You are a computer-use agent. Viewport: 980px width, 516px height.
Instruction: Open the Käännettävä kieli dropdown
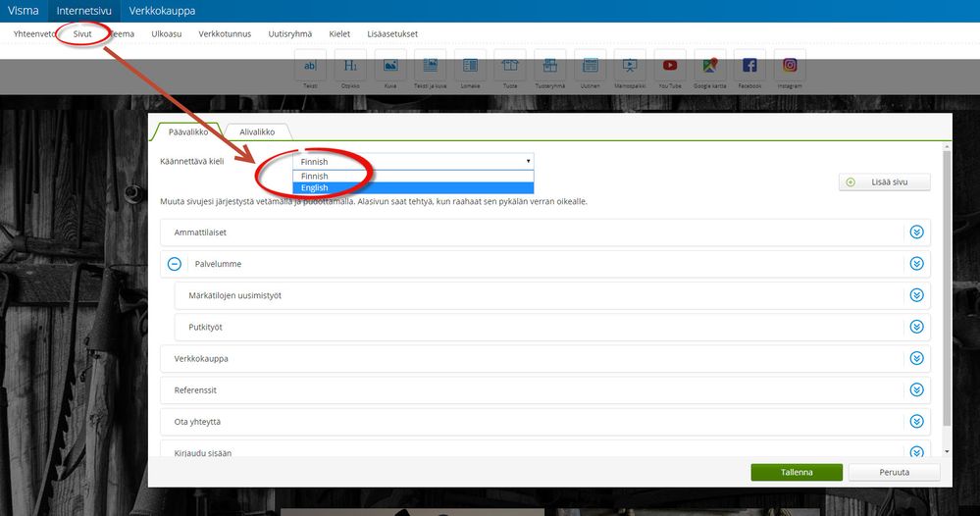point(413,161)
